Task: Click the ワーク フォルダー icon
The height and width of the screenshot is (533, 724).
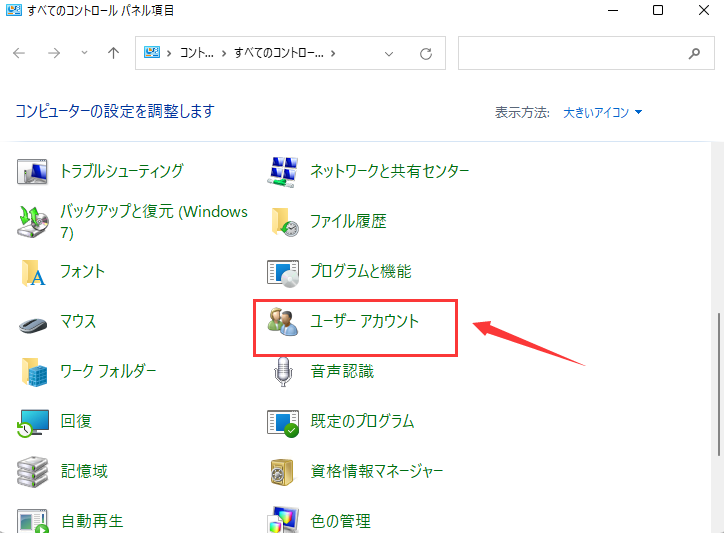Action: click(34, 372)
